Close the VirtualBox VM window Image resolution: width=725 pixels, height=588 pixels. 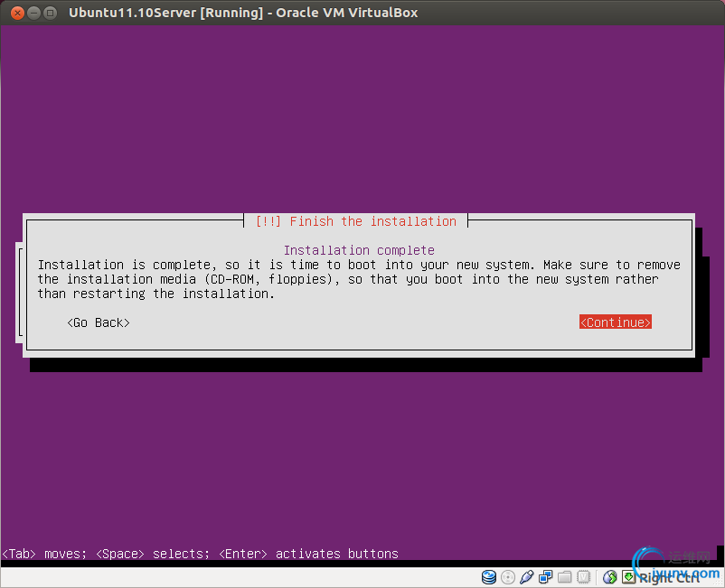pyautogui.click(x=17, y=13)
